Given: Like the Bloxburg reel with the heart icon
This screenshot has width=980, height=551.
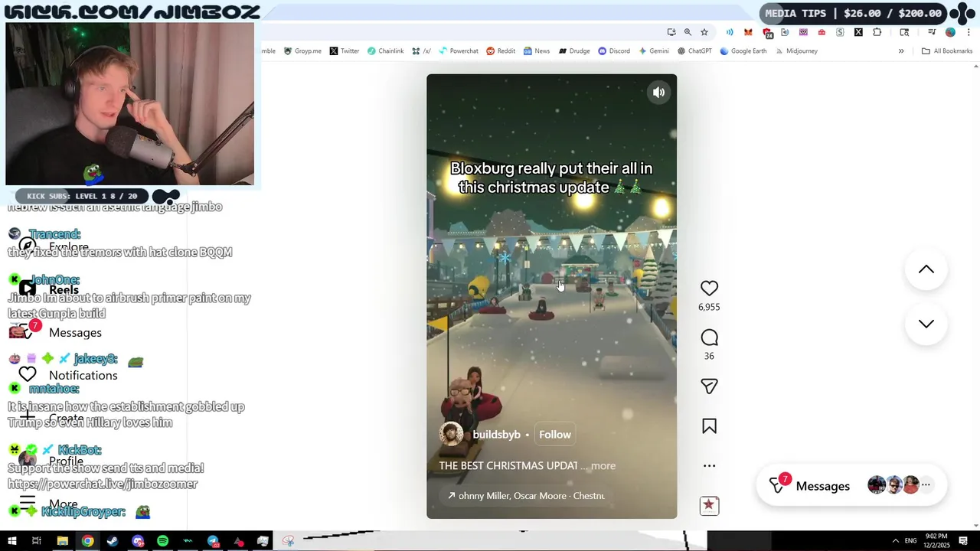Looking at the screenshot, I should [709, 289].
